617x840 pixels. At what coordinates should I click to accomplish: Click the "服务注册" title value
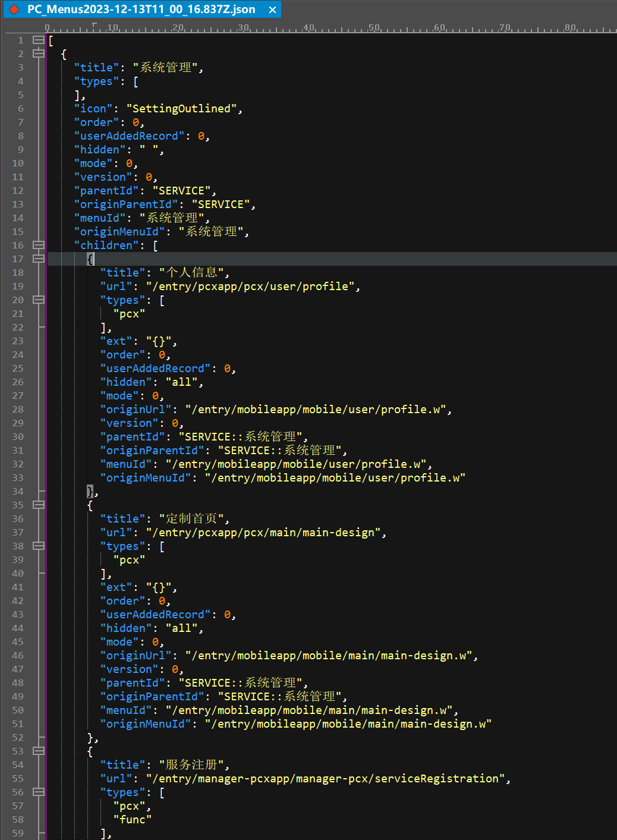191,765
